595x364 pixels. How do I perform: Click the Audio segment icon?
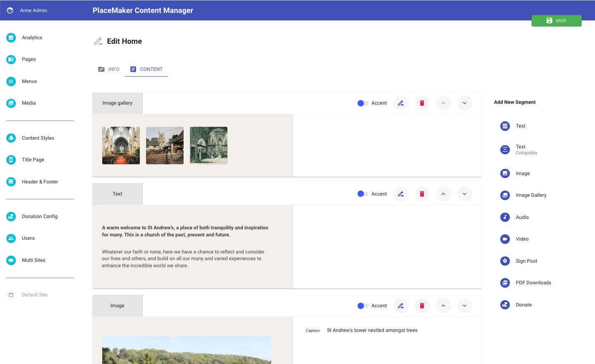[505, 217]
